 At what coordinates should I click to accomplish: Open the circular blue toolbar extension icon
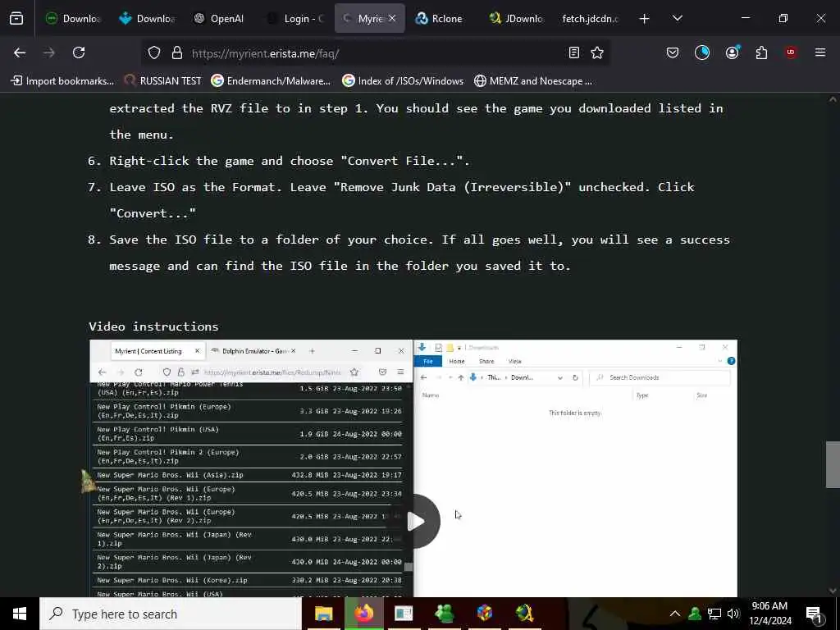tap(702, 52)
